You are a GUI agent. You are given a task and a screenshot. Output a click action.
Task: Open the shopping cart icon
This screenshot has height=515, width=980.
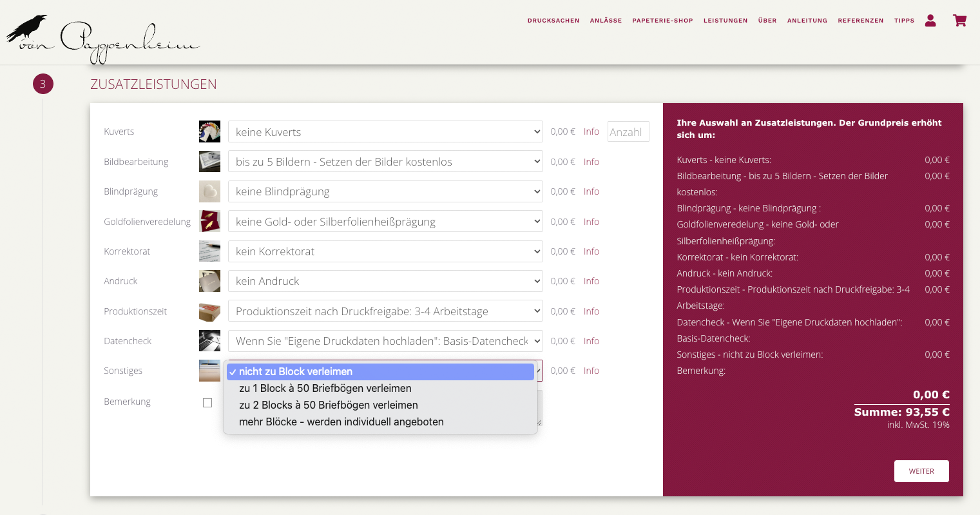959,21
